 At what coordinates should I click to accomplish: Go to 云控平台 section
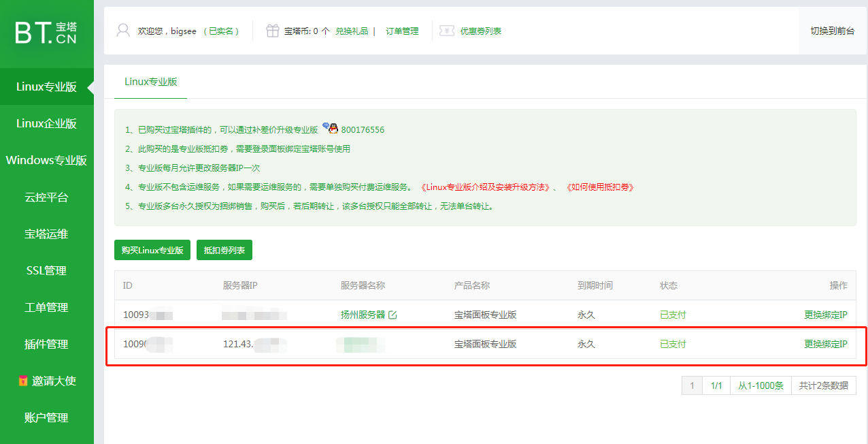(x=46, y=197)
